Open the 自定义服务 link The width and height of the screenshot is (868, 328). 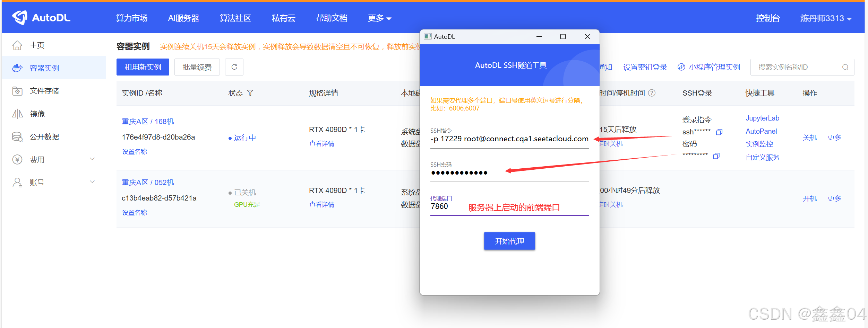coord(763,157)
